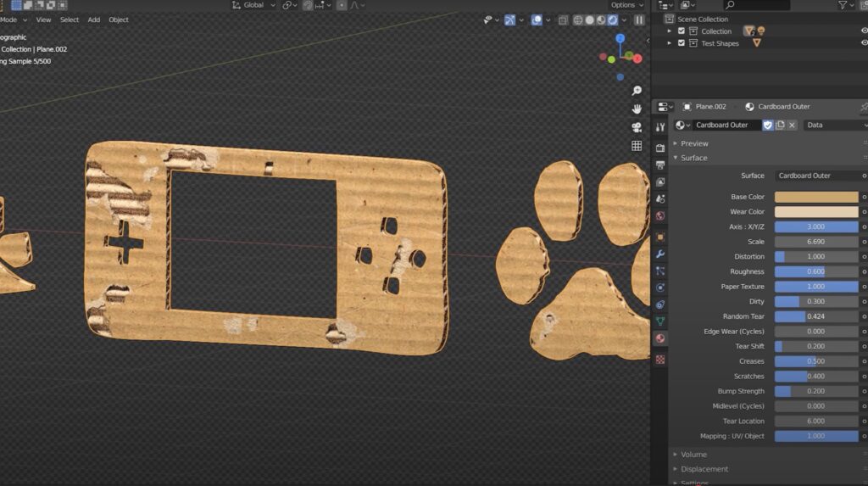Open the Texture properties checker tab
This screenshot has height=486, width=868.
point(659,360)
